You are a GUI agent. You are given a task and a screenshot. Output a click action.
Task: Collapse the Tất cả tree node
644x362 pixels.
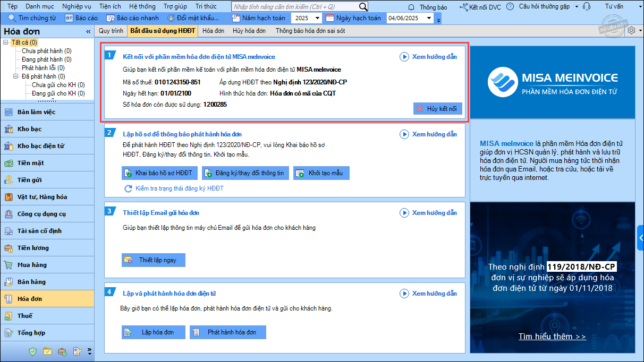pyautogui.click(x=6, y=42)
